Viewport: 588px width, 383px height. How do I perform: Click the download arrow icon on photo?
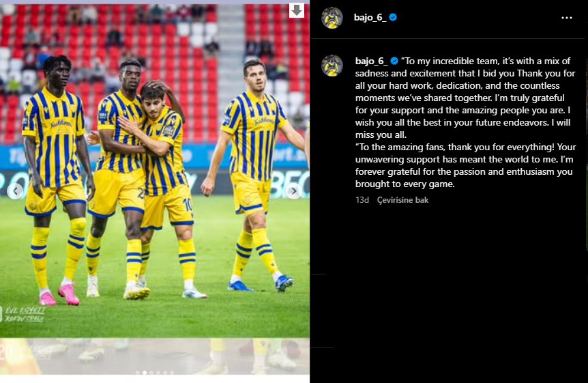point(296,10)
